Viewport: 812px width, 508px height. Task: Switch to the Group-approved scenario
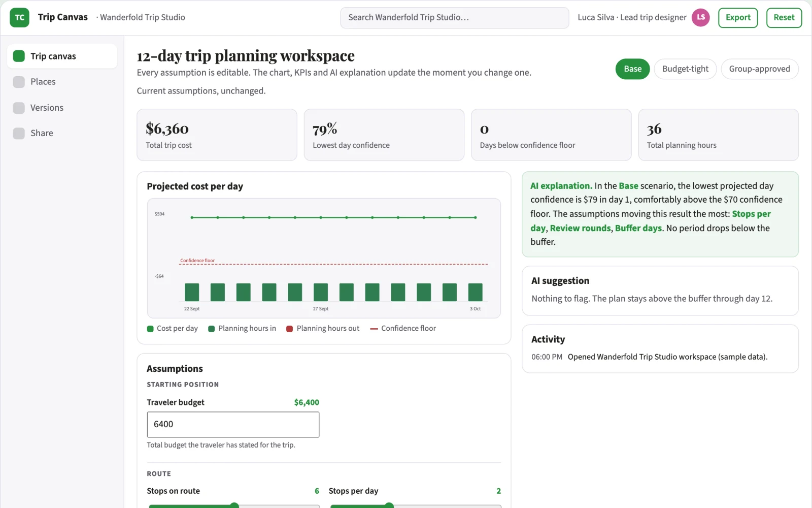[x=759, y=69]
